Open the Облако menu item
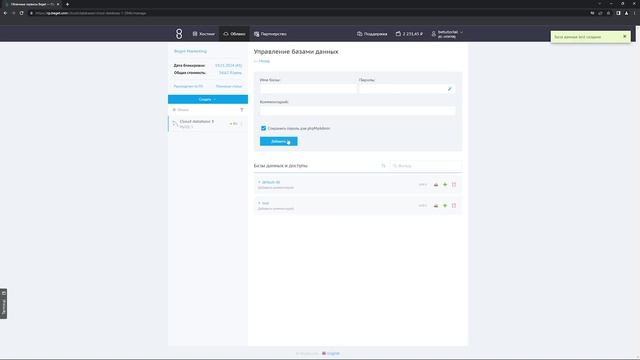 click(x=234, y=34)
